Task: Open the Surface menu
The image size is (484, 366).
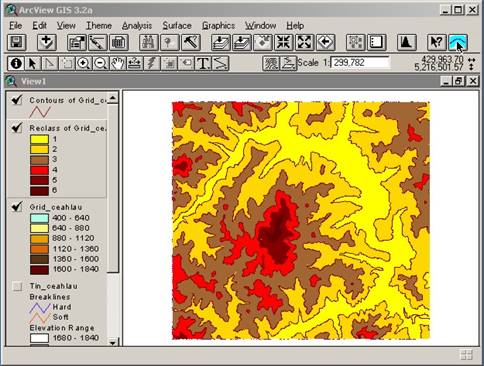Action: (x=177, y=26)
